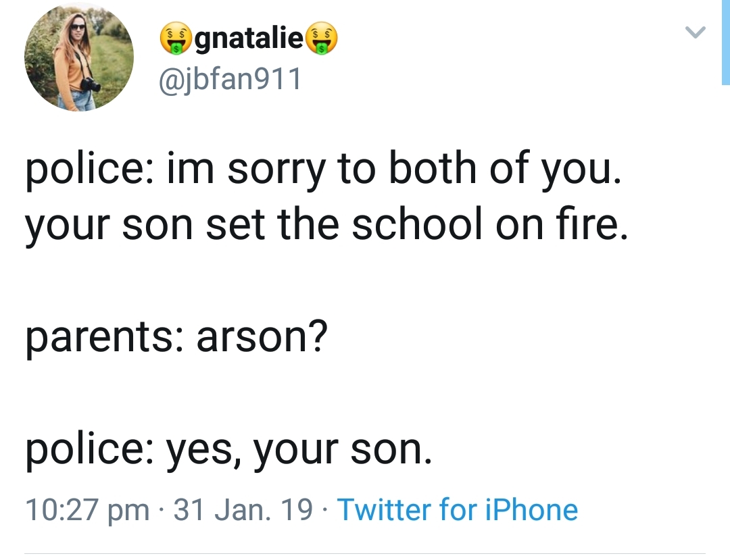Expand the caret at the top right corner

tap(696, 33)
